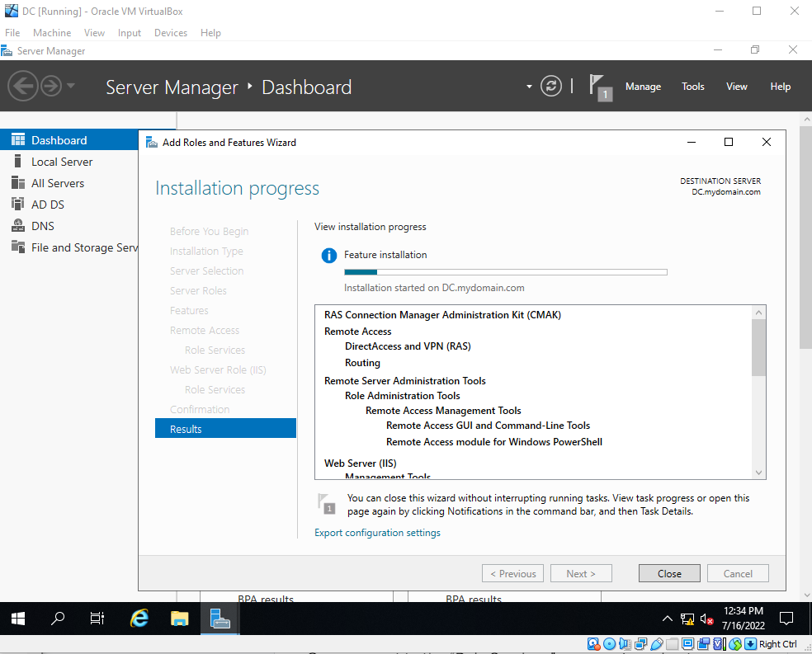This screenshot has width=812, height=654.
Task: Click the Server Manager refresh icon
Action: pos(551,86)
